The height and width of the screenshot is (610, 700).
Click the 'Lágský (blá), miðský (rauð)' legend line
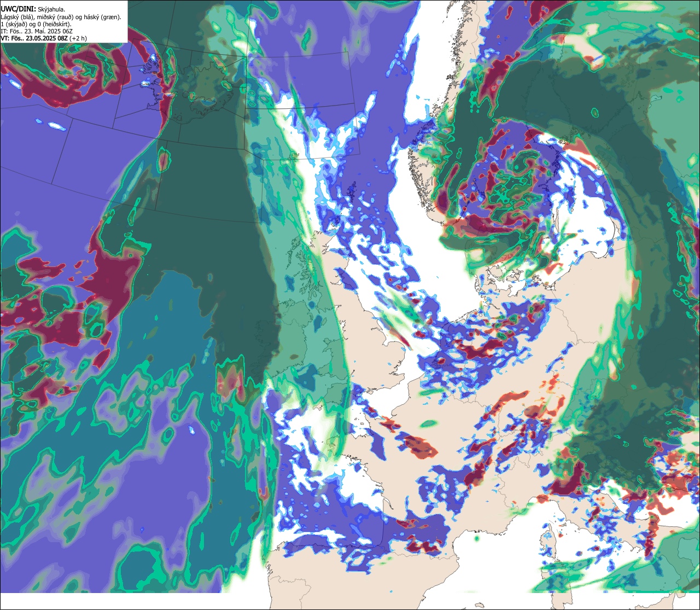[x=61, y=17]
